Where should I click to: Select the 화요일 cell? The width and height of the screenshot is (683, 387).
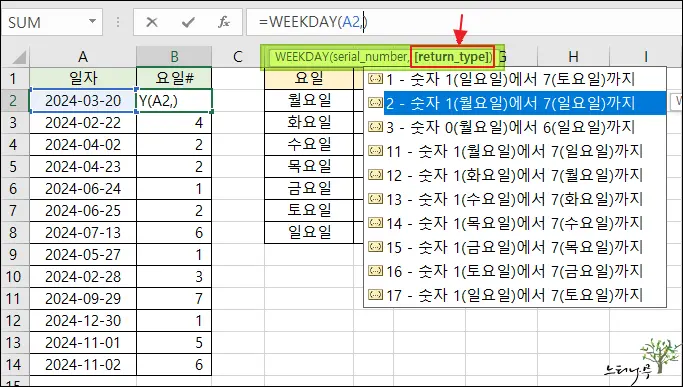click(x=309, y=122)
